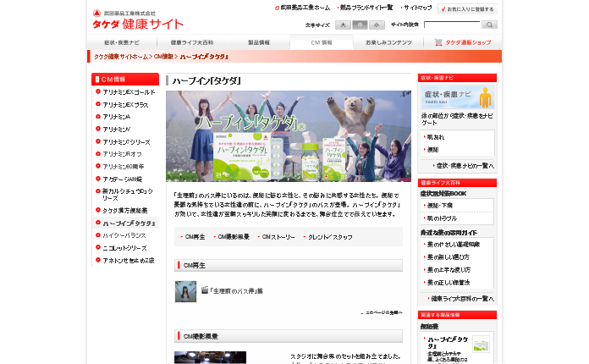This screenshot has width=589, height=364.
Task: Focus the サイト内検索 text field
Action: [x=452, y=25]
